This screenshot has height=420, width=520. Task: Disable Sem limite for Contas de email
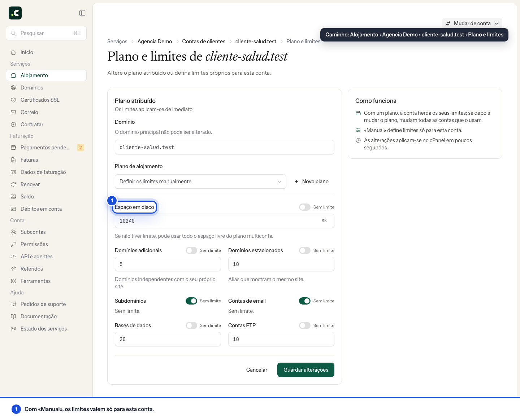point(305,301)
